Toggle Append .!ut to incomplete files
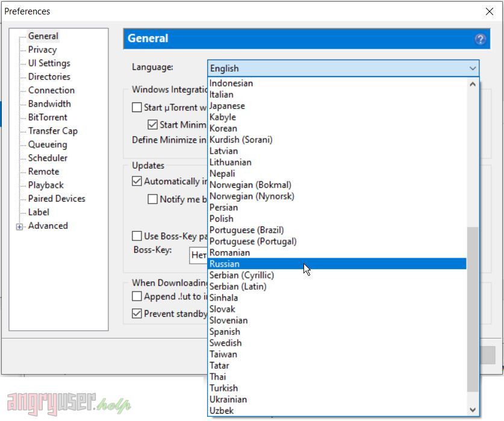Screen dimensions: 504x421 point(137,297)
